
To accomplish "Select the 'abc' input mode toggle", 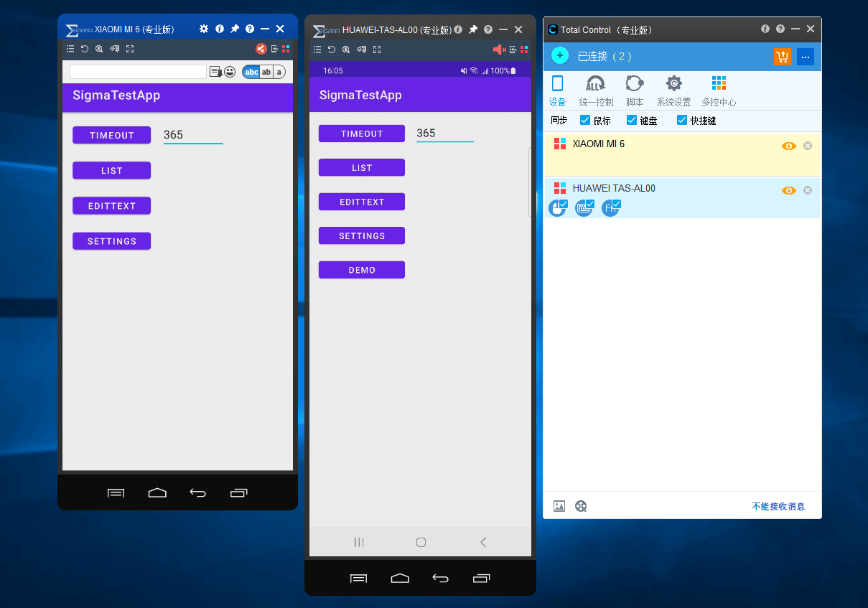I will (x=251, y=72).
